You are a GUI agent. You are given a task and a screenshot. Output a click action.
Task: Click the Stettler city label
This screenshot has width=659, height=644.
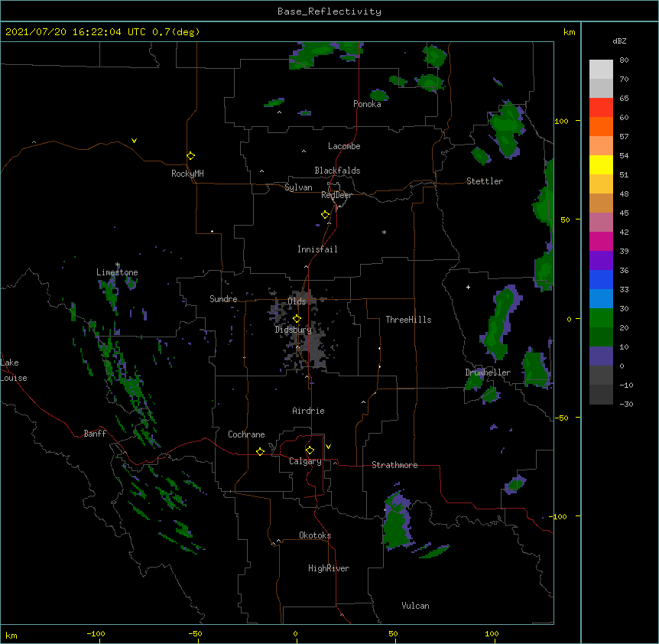point(485,181)
